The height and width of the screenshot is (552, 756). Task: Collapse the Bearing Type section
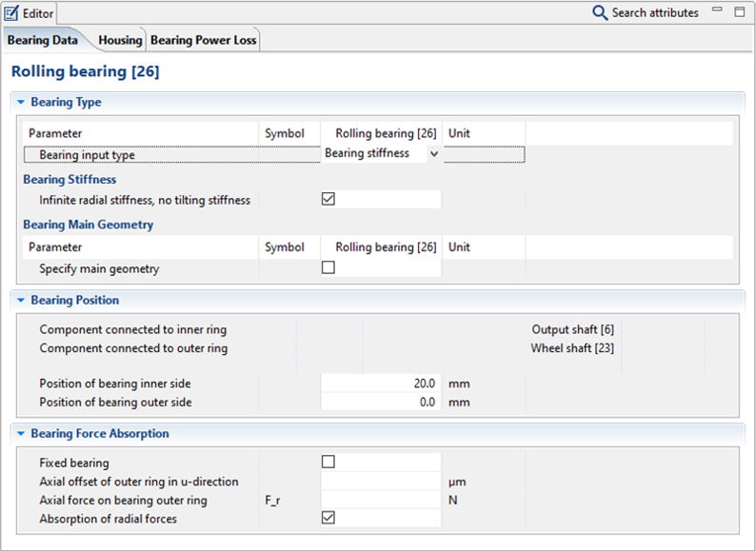[x=20, y=102]
